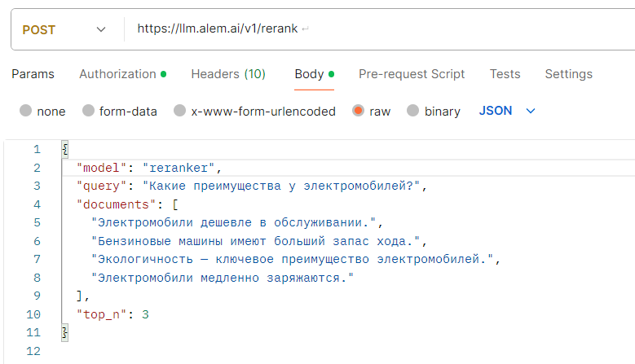
Task: Expand the JSON format dropdown
Action: 496,111
